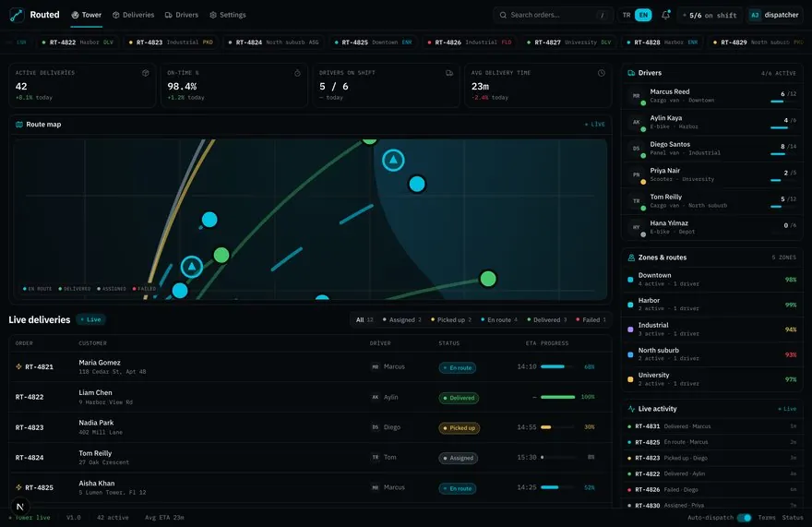Switch language to EN

(643, 15)
